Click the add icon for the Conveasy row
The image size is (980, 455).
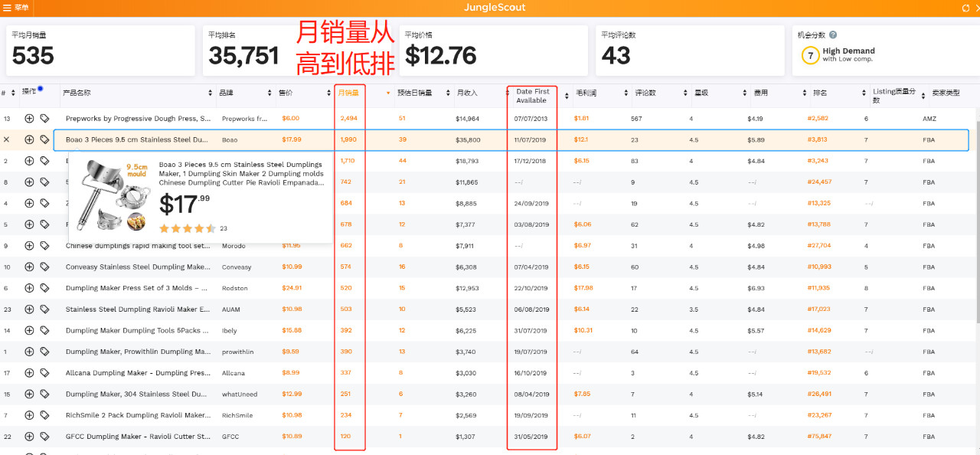click(x=29, y=267)
